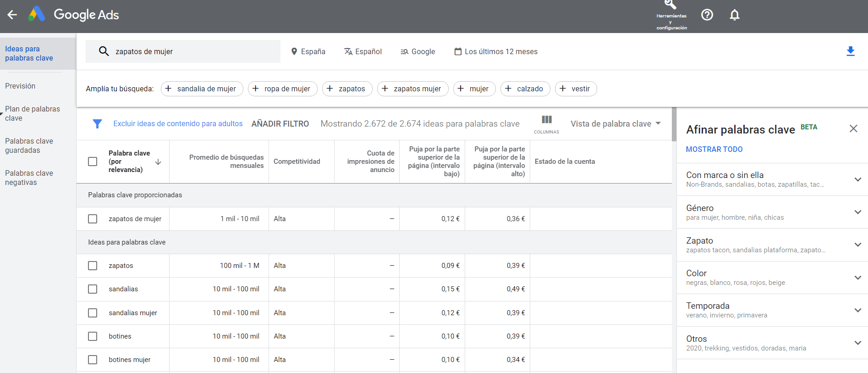The width and height of the screenshot is (868, 373).
Task: Add 'calzado' suggestion with its plus icon
Action: pyautogui.click(x=508, y=89)
